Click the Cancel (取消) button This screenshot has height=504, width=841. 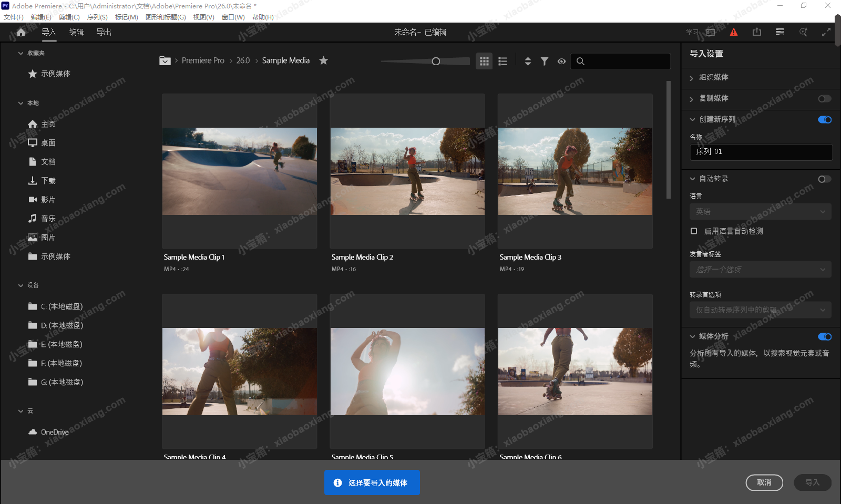(764, 482)
